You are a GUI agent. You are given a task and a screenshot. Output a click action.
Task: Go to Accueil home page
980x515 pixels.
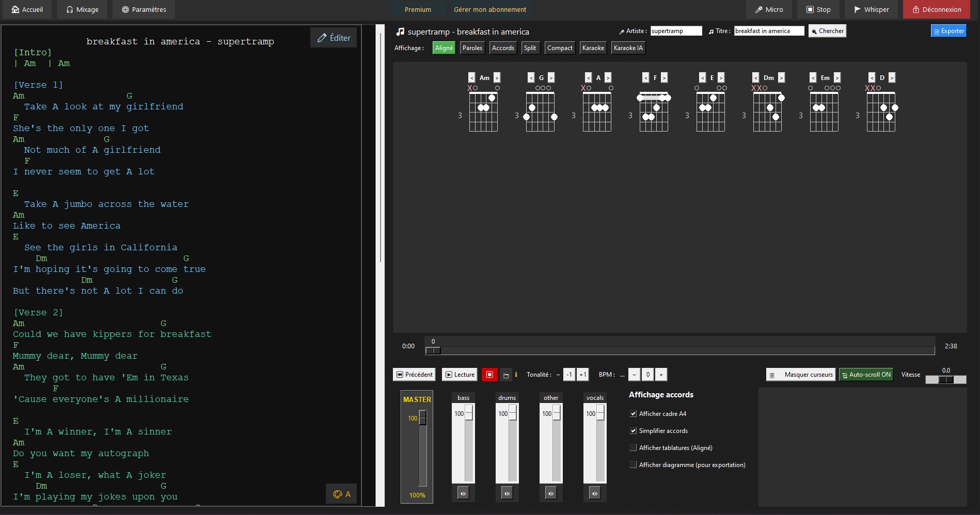click(x=27, y=9)
